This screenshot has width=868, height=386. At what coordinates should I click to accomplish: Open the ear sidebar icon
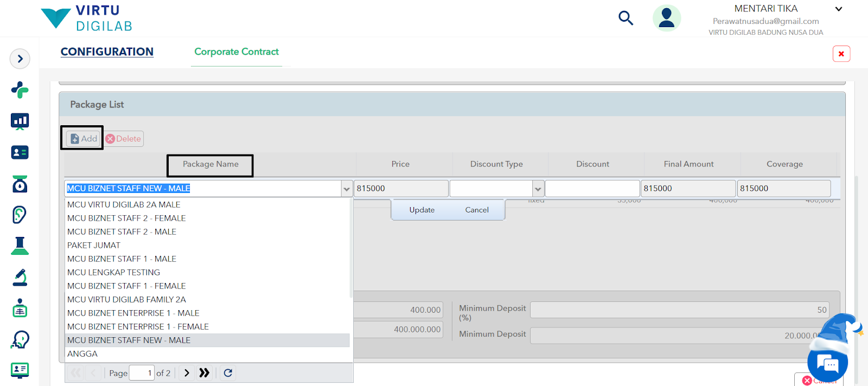click(20, 215)
